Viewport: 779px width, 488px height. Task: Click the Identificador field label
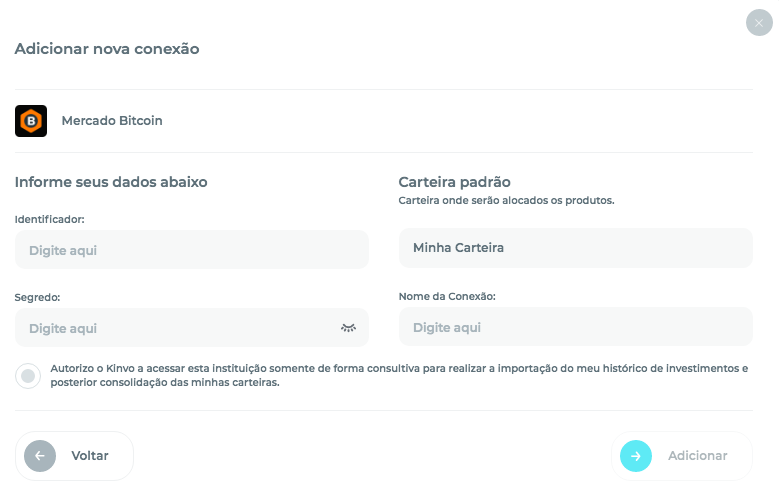click(x=50, y=219)
